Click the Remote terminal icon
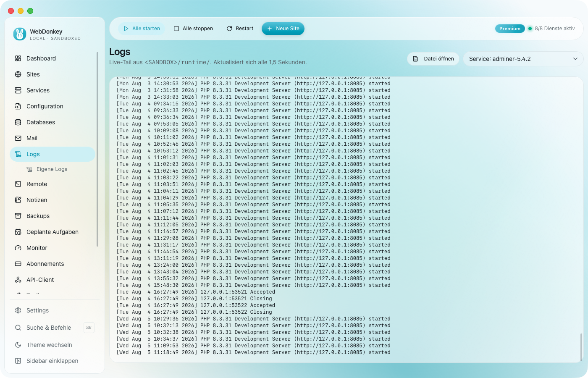588x378 pixels. coord(18,184)
